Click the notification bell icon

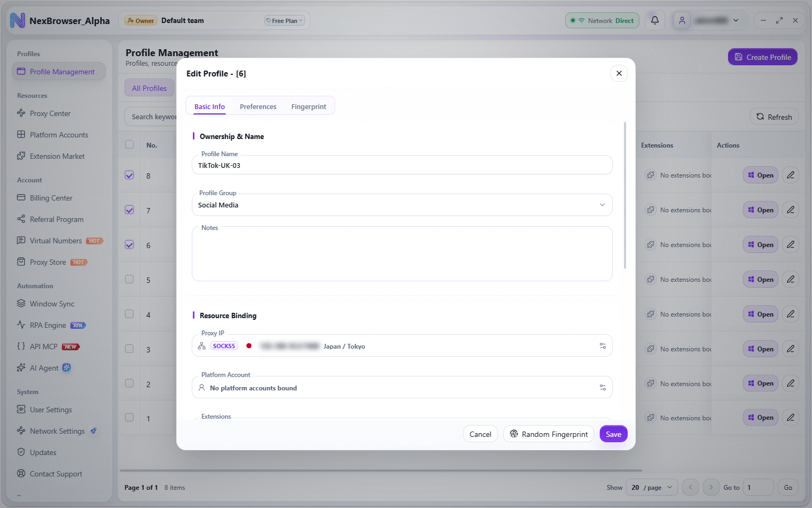pos(654,20)
